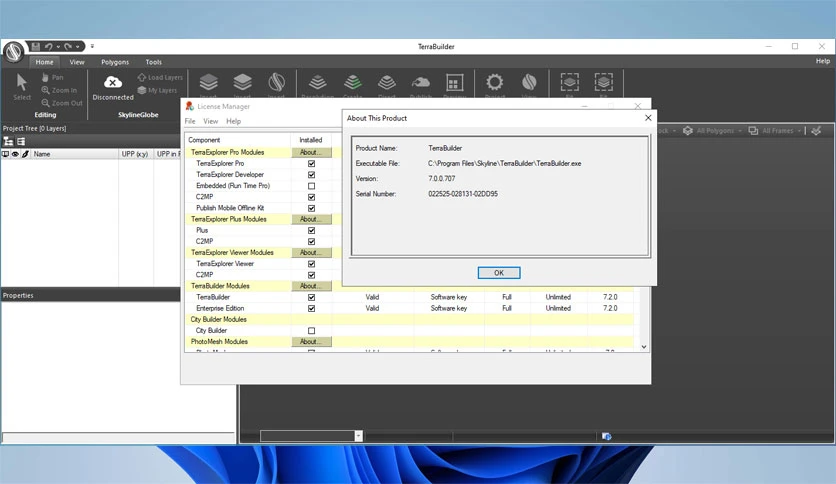Enable the City Builder checkbox
Viewport: 836px width, 484px height.
(x=311, y=330)
